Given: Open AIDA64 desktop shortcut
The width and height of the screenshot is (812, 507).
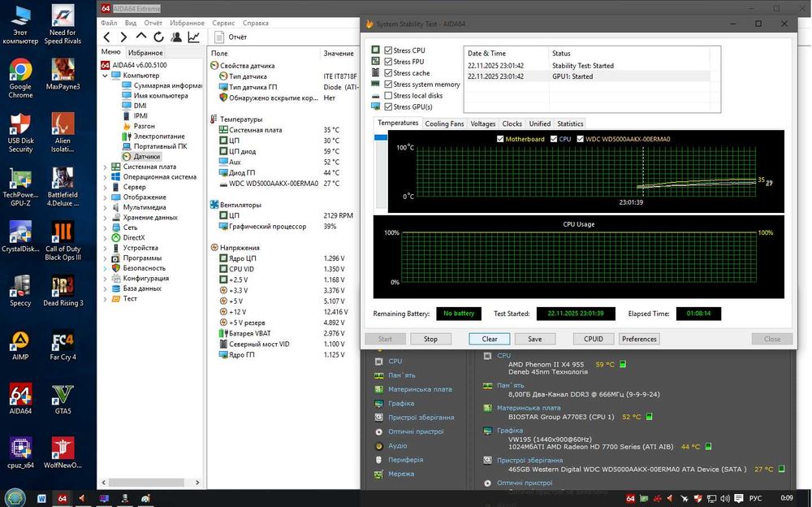Looking at the screenshot, I should point(21,399).
